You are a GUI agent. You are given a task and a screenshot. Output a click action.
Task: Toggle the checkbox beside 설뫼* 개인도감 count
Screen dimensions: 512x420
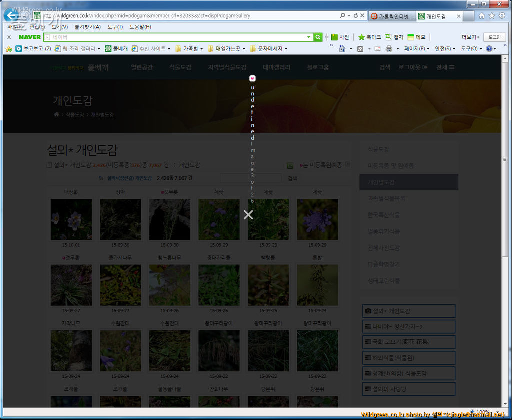[49, 165]
